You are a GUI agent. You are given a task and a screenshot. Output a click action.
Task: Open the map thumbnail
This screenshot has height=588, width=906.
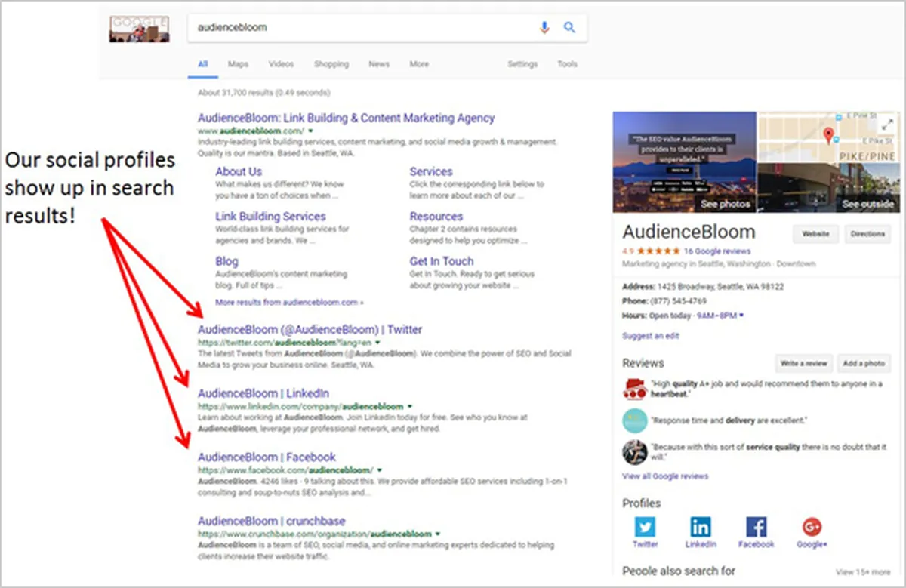[x=827, y=137]
